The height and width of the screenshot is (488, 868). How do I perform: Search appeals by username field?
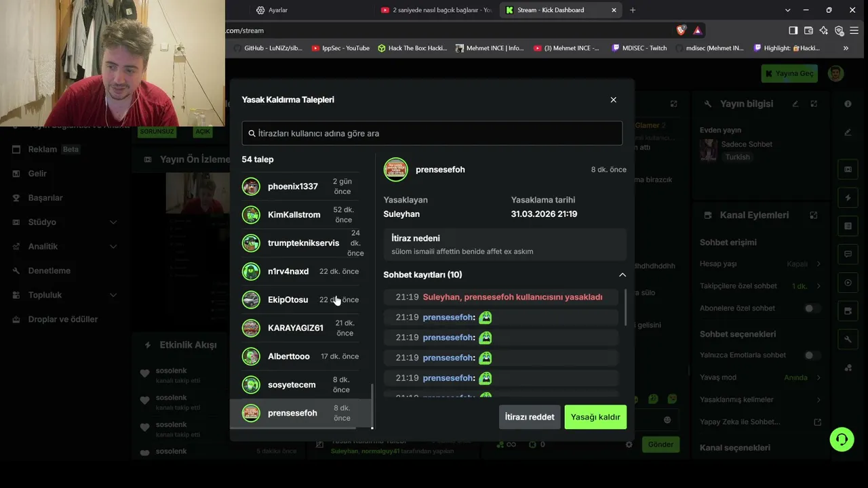(432, 134)
